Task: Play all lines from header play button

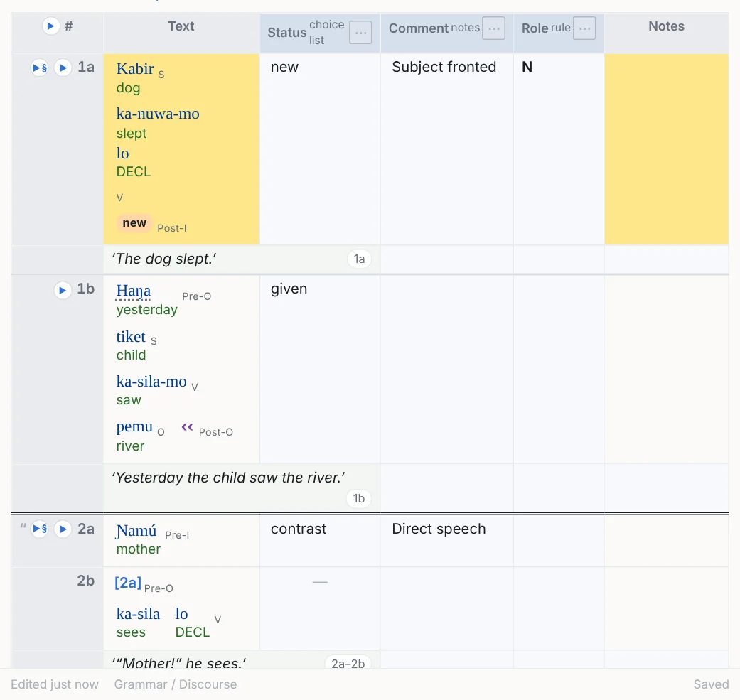Action: [50, 26]
